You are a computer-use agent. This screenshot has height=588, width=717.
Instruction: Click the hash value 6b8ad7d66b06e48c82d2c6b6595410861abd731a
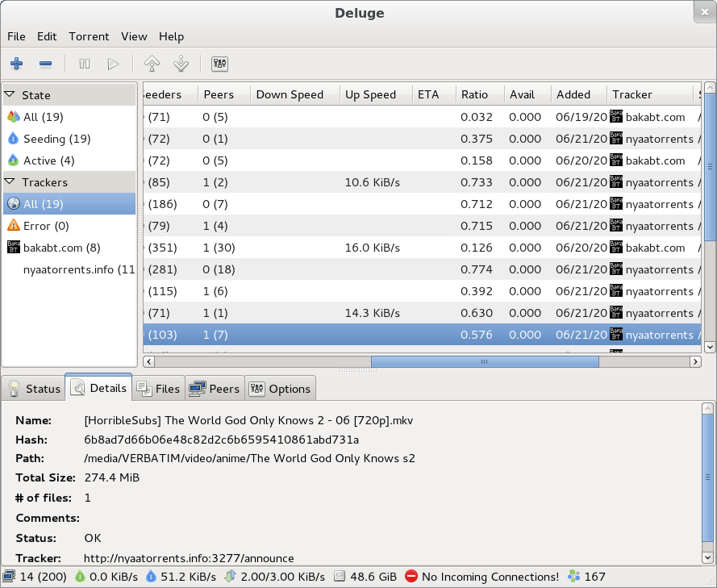221,440
